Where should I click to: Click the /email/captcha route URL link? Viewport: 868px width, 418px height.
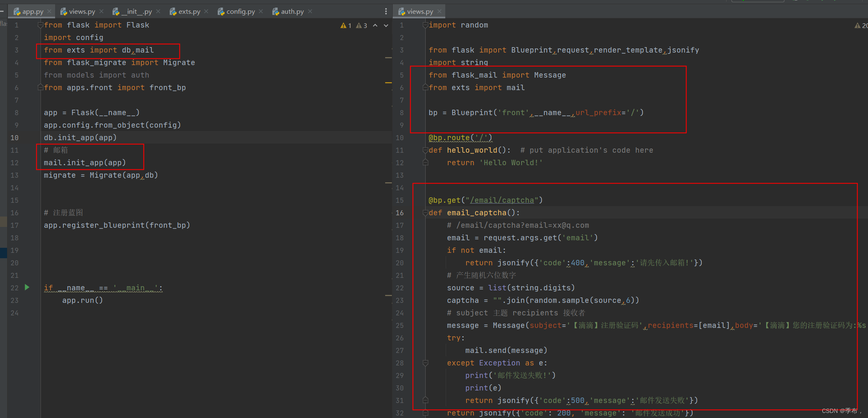502,200
